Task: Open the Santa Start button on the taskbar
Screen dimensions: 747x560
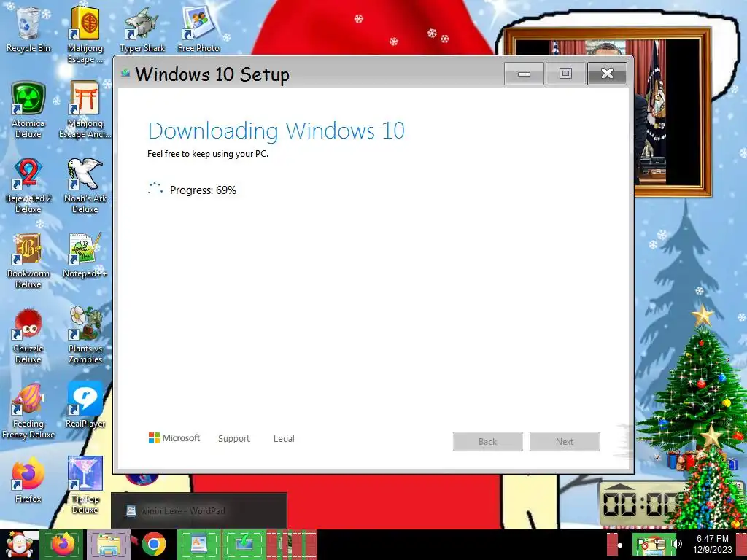Action: (x=19, y=545)
